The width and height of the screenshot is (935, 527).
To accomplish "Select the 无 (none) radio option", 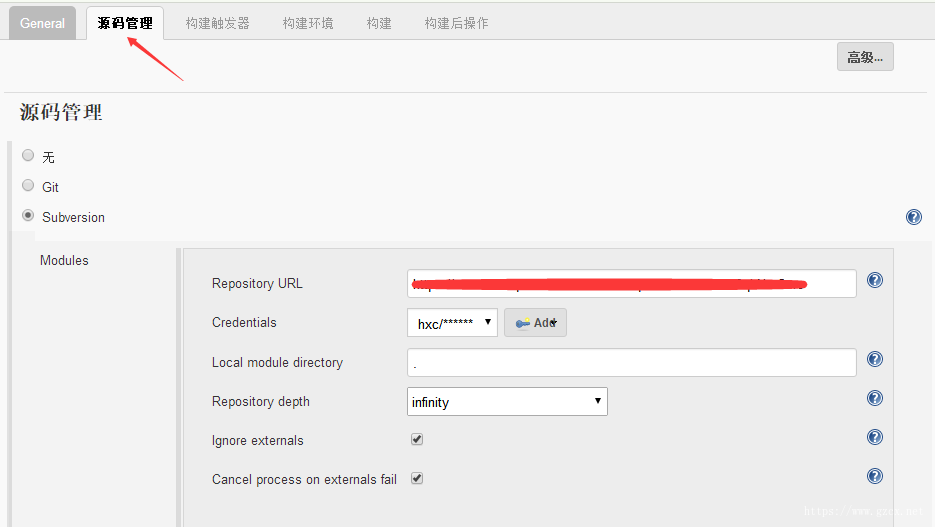I will (x=28, y=156).
